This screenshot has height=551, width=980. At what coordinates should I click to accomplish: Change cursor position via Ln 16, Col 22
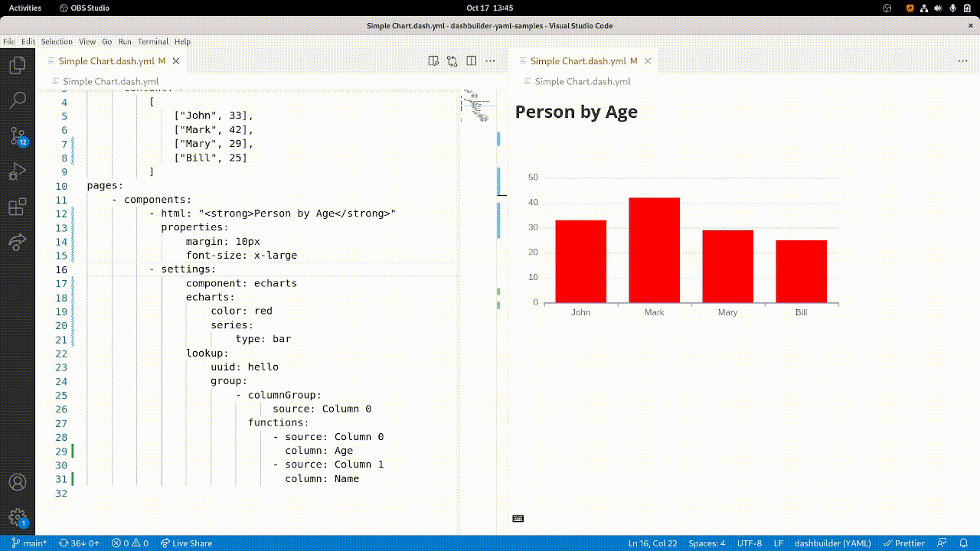coord(652,543)
